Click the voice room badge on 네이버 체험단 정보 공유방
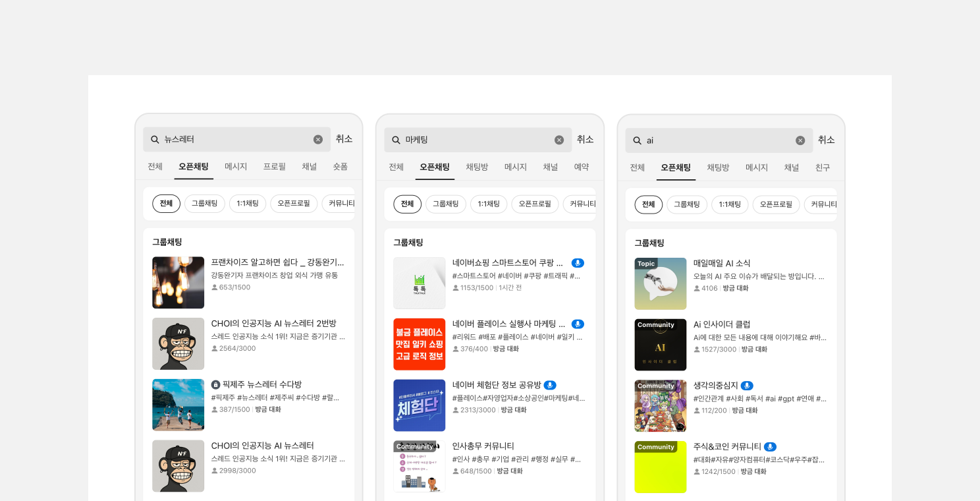 pyautogui.click(x=550, y=385)
